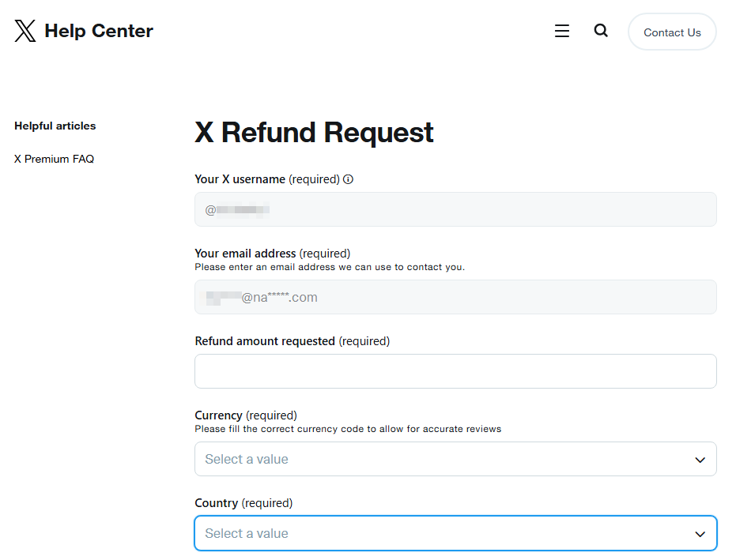Click the 'Refund amount requested' label
This screenshot has height=560, width=736.
(265, 341)
